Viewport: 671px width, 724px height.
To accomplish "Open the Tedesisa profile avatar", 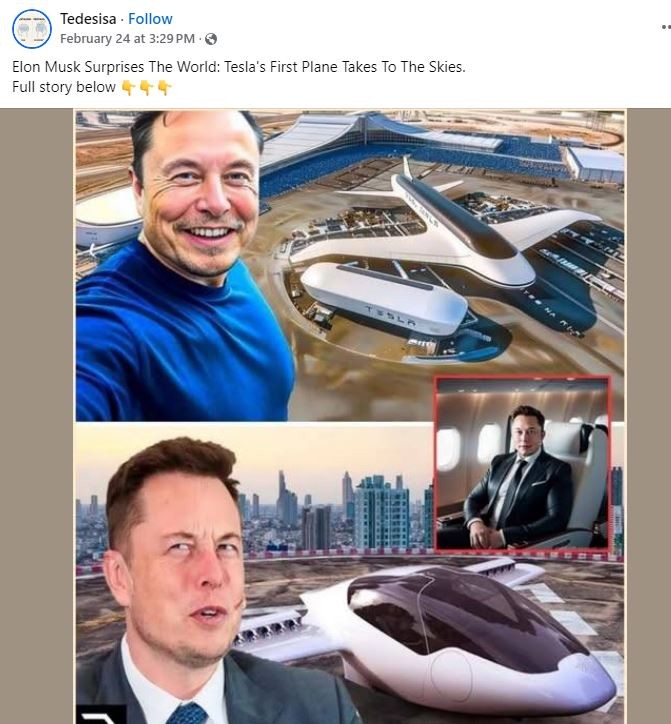I will point(31,29).
